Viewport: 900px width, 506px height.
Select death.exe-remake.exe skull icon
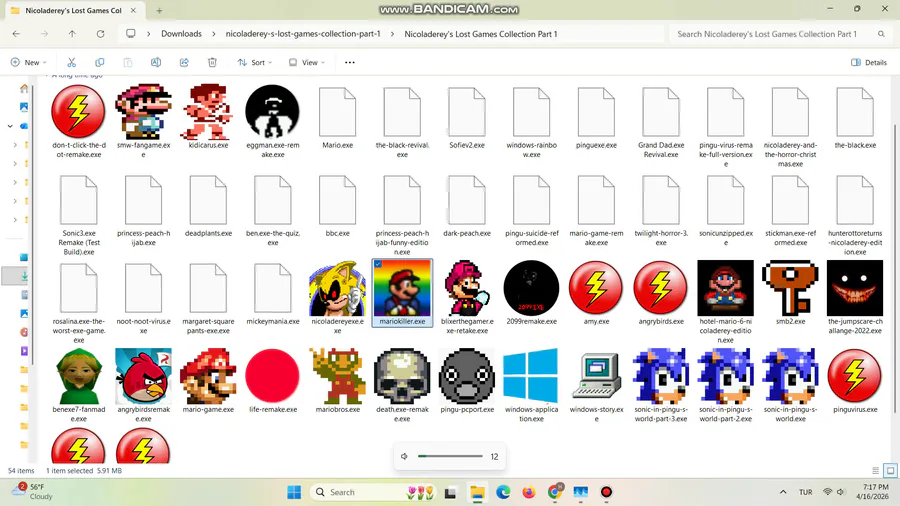tap(402, 376)
